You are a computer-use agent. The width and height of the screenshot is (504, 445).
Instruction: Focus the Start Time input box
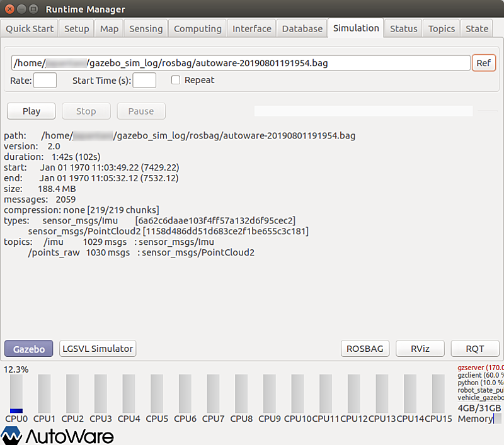144,81
